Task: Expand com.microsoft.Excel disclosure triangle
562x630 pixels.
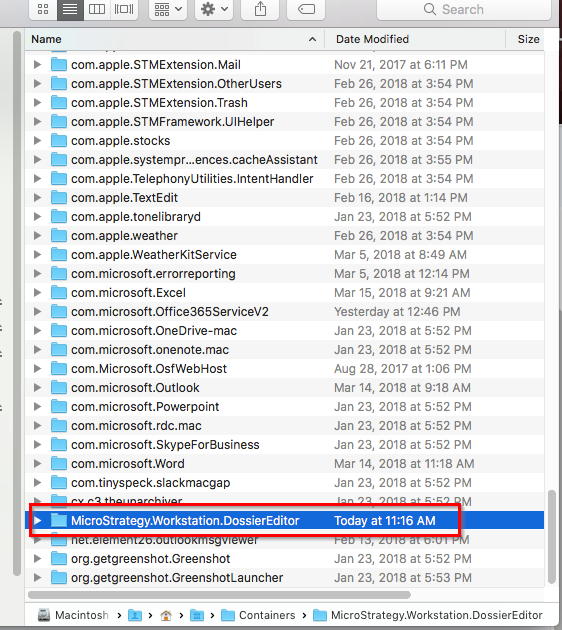Action: click(x=37, y=293)
